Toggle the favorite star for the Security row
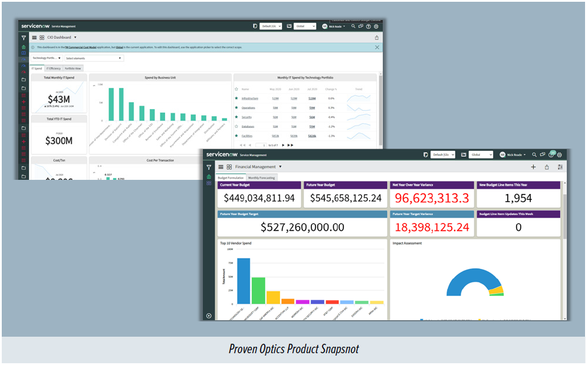This screenshot has height=365, width=588. click(236, 117)
